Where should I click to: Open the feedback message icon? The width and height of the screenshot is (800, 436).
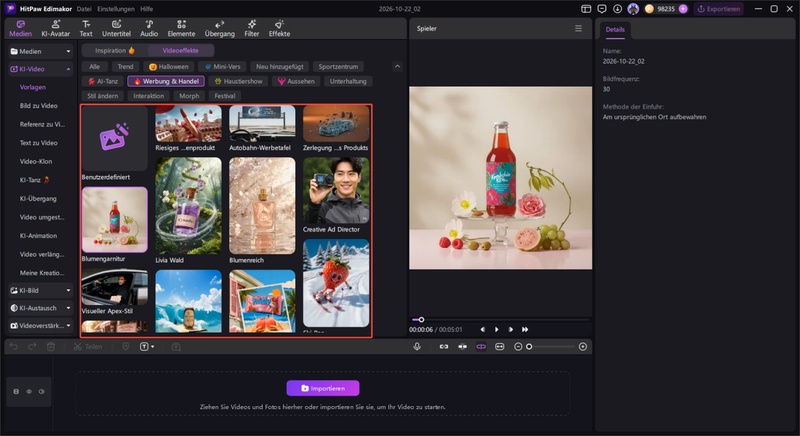602,9
